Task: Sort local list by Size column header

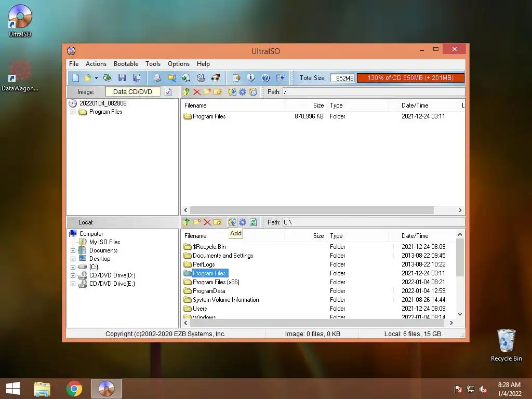Action: coord(305,236)
